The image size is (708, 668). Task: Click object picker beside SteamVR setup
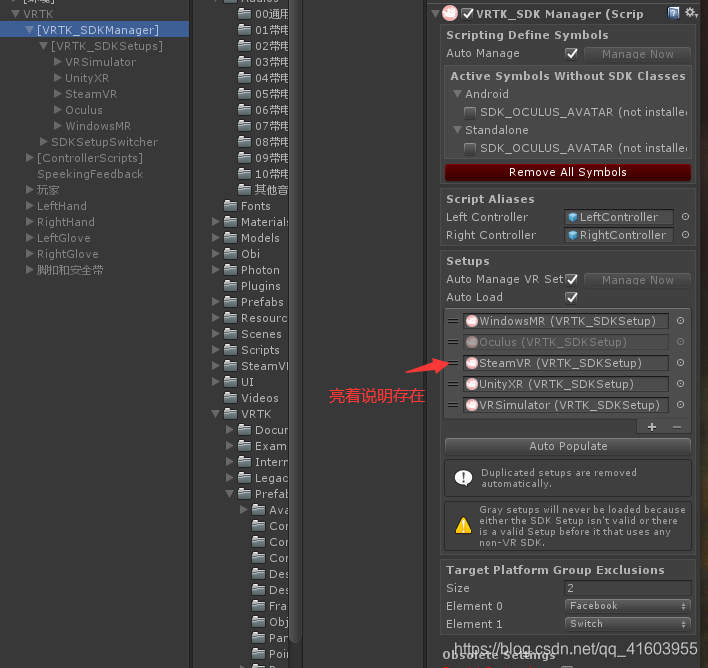(680, 363)
